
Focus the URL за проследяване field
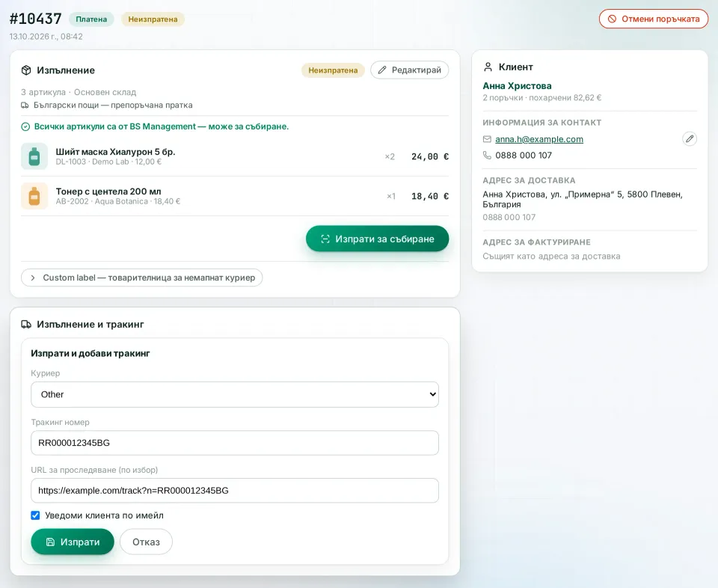[235, 491]
